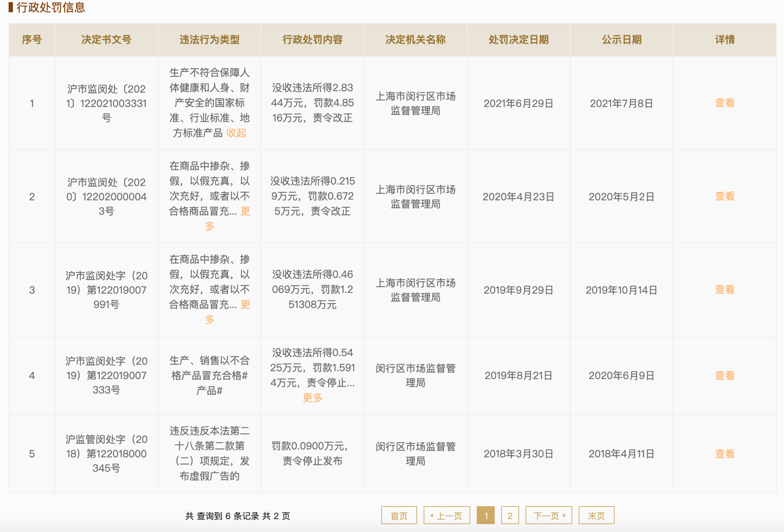784x532 pixels.
Task: Go to first page via 首页
Action: [399, 515]
